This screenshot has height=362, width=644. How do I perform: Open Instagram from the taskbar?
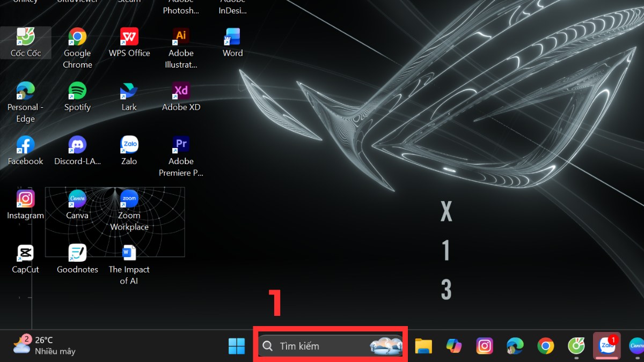point(485,346)
